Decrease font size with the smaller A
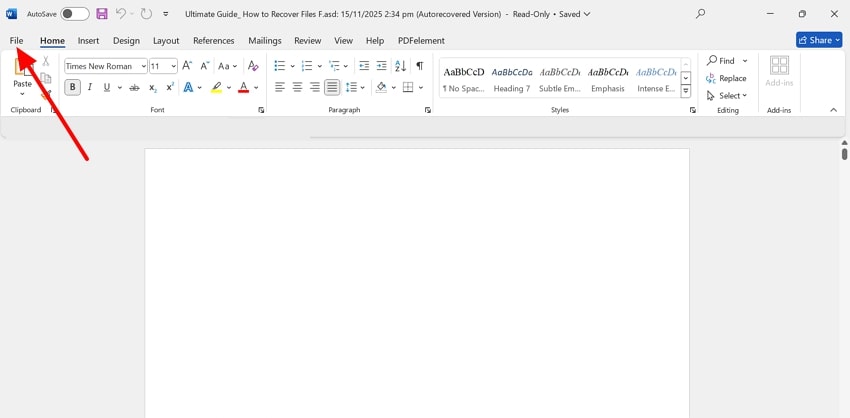 coord(204,66)
